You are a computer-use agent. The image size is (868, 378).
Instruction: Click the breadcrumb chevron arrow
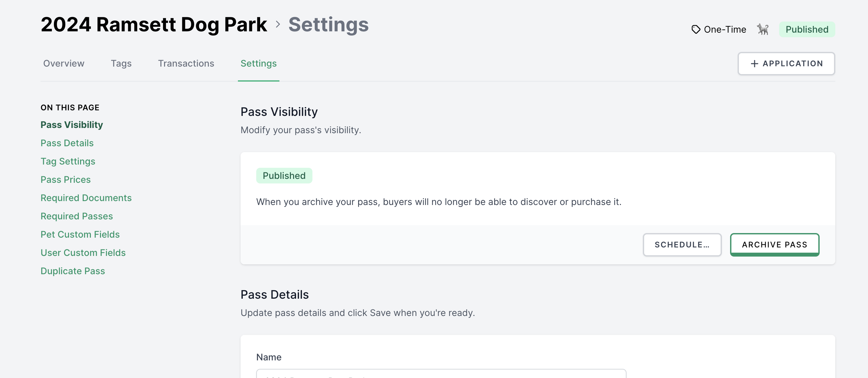tap(278, 24)
